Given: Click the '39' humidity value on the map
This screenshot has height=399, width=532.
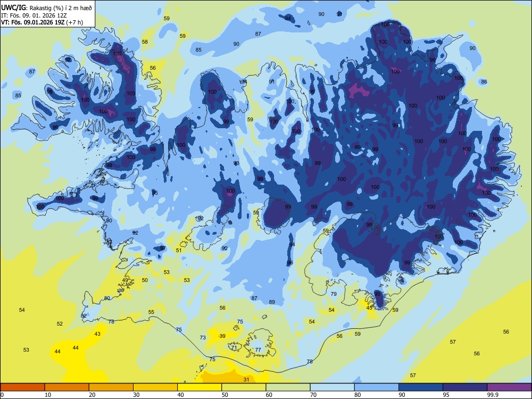Looking at the screenshot, I should pyautogui.click(x=222, y=336).
